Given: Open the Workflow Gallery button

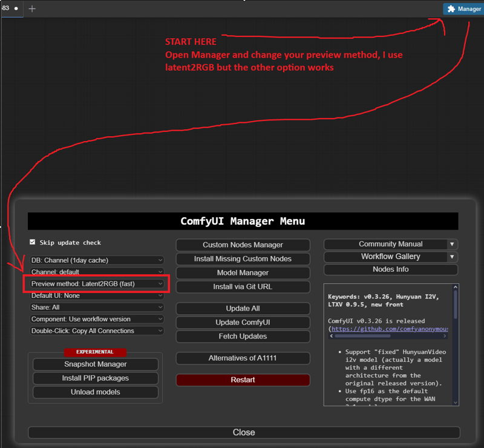Looking at the screenshot, I should point(386,257).
